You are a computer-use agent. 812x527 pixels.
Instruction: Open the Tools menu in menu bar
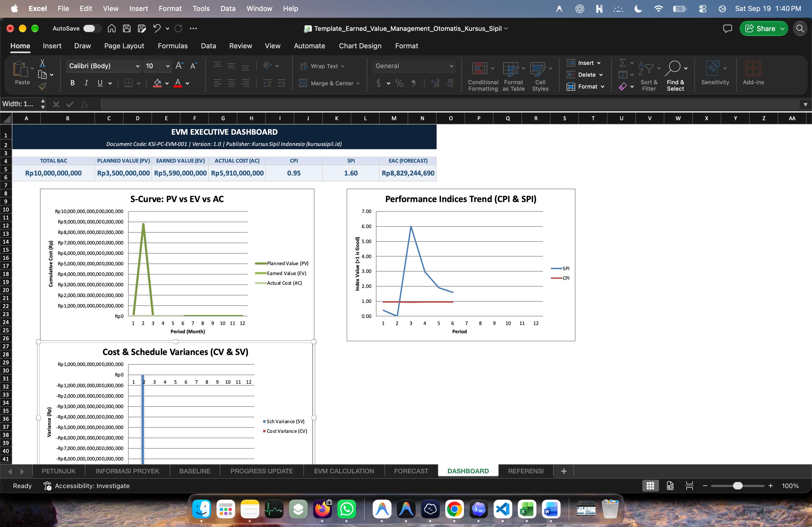pos(201,9)
